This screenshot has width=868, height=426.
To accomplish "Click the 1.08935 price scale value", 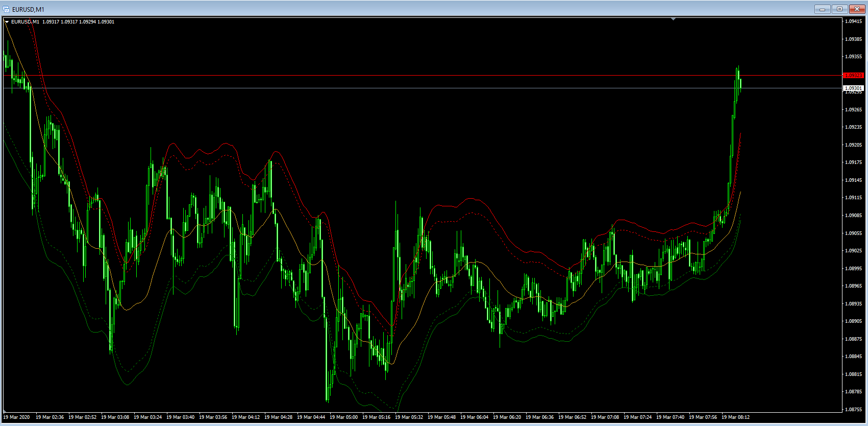I will click(x=854, y=303).
